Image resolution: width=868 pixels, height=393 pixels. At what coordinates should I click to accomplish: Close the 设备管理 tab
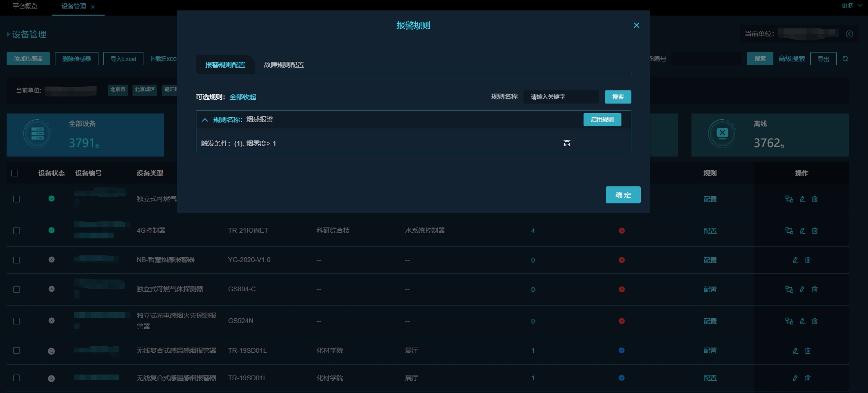click(x=93, y=7)
